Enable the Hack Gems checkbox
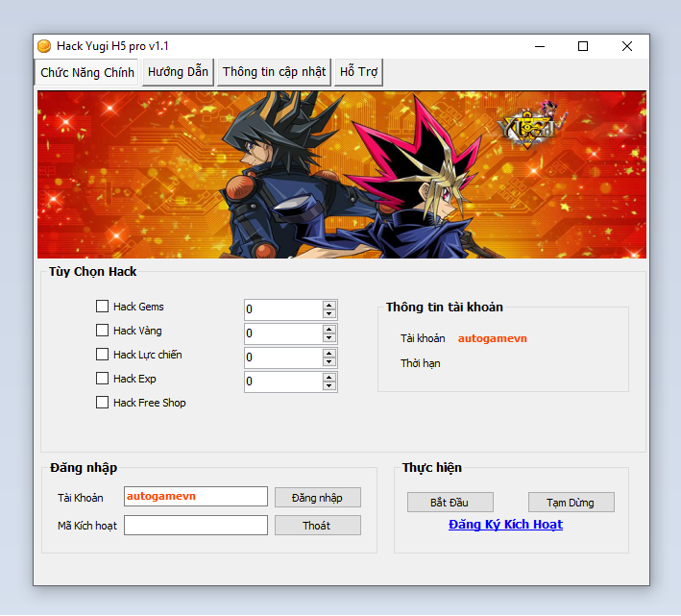Viewport: 681px width, 616px height. pos(102,307)
